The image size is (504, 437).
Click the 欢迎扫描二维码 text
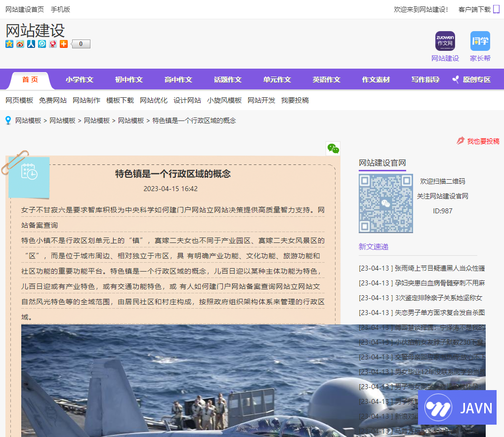[443, 181]
